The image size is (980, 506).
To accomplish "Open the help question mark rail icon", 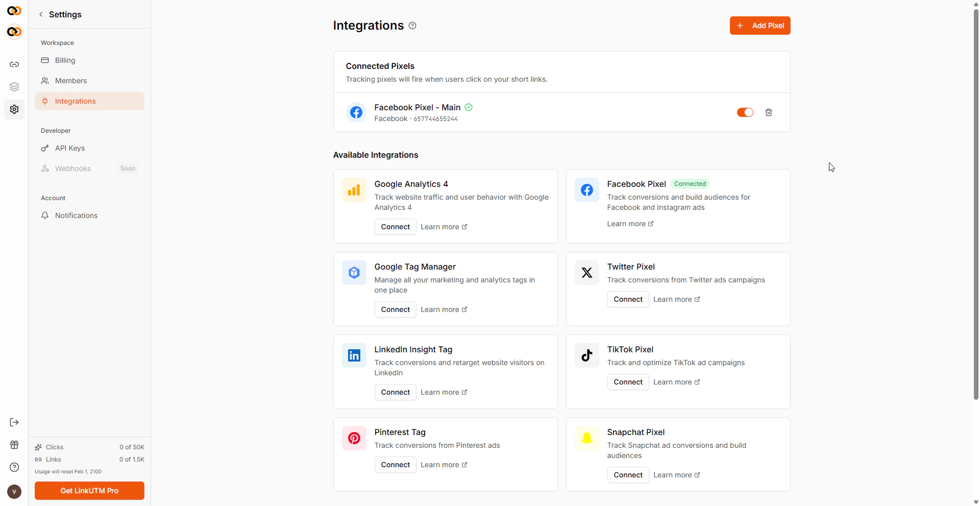I will (14, 467).
